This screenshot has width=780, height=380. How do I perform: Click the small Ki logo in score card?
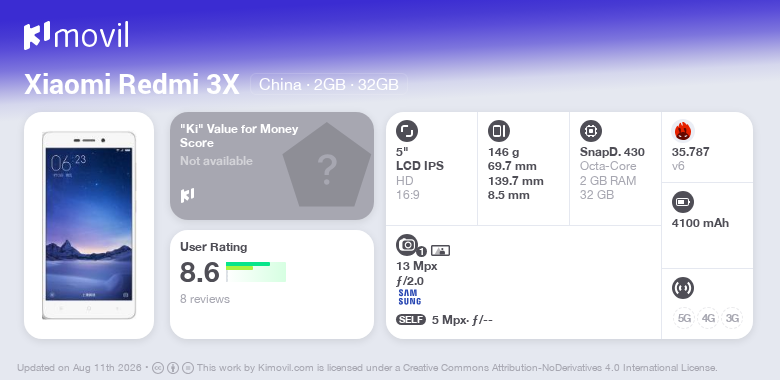[187, 195]
